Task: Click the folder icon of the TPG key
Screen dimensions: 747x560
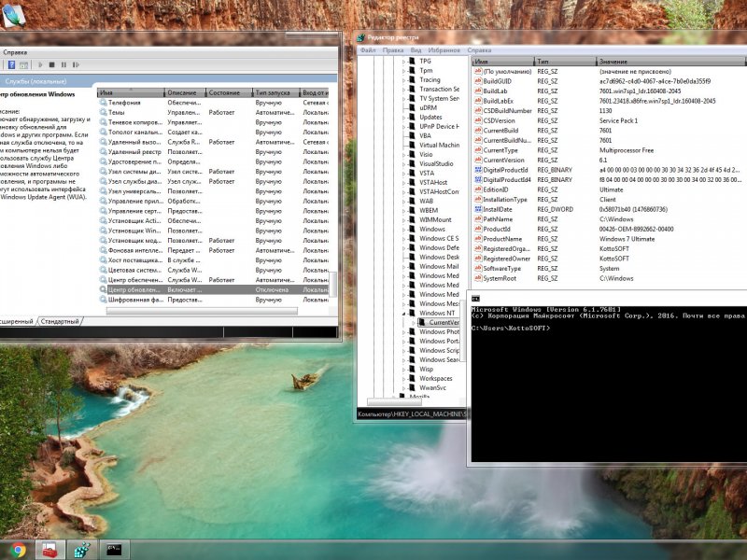Action: click(413, 61)
